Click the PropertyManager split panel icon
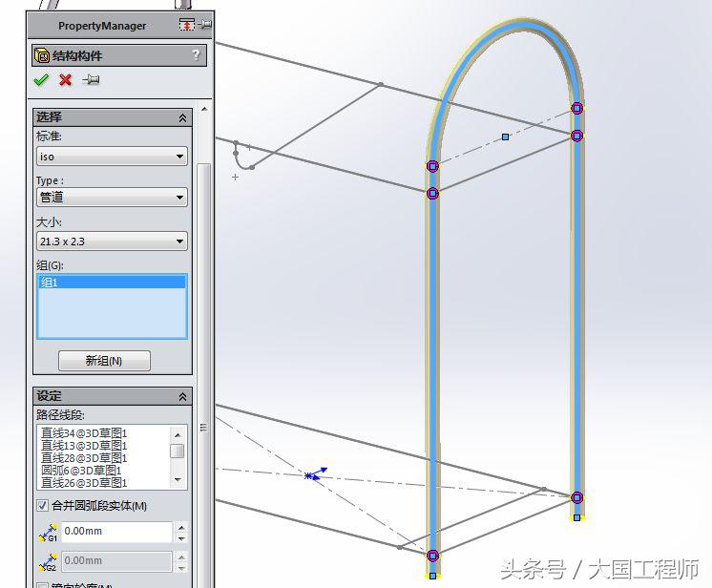The height and width of the screenshot is (588, 712). pos(187,25)
